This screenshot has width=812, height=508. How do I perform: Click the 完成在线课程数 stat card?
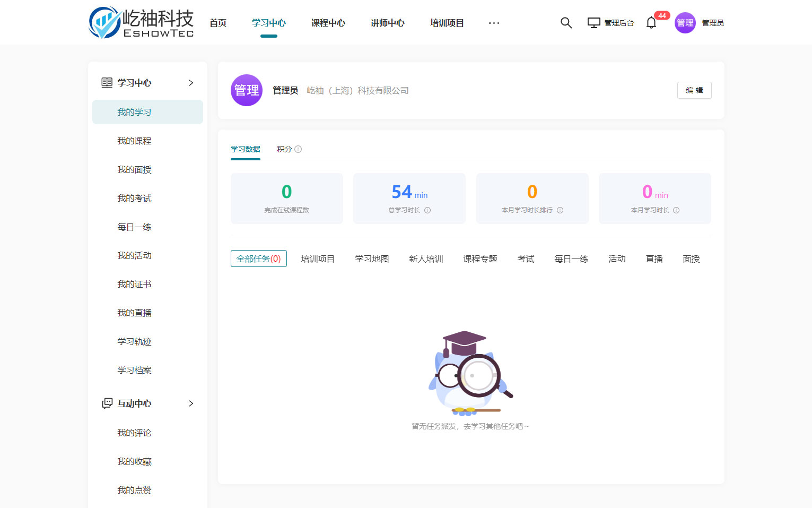[287, 199]
